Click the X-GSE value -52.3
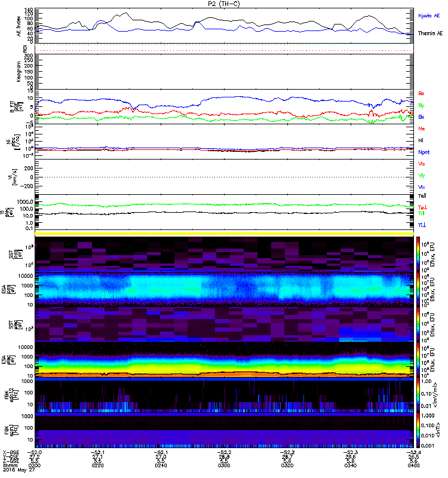448x478 pixels. coord(350,452)
